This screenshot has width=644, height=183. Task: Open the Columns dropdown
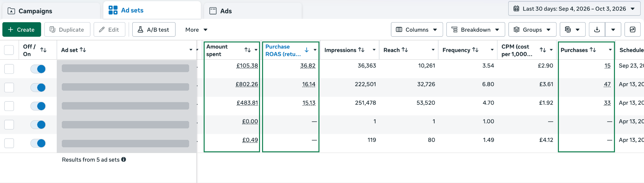pos(417,30)
